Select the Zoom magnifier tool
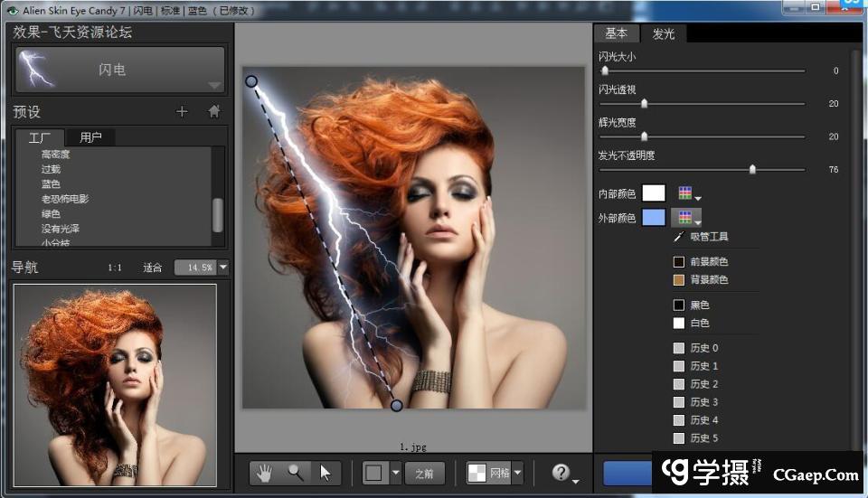The height and width of the screenshot is (498, 868). 295,473
